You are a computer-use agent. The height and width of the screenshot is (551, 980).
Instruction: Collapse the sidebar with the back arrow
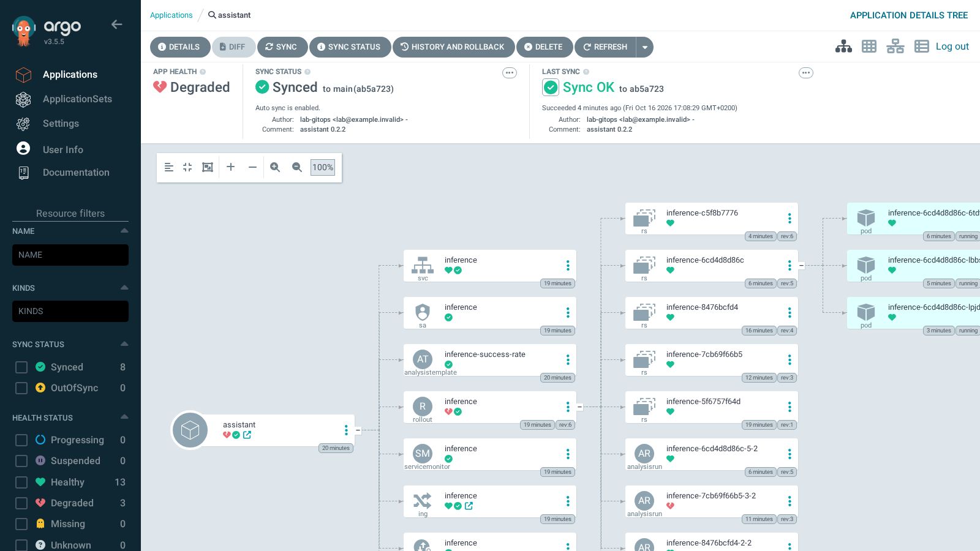pos(116,24)
